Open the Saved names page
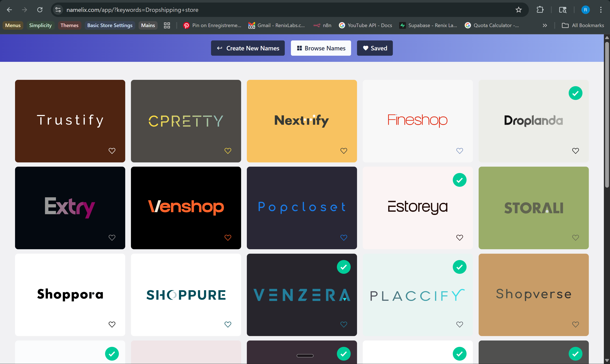 [375, 48]
